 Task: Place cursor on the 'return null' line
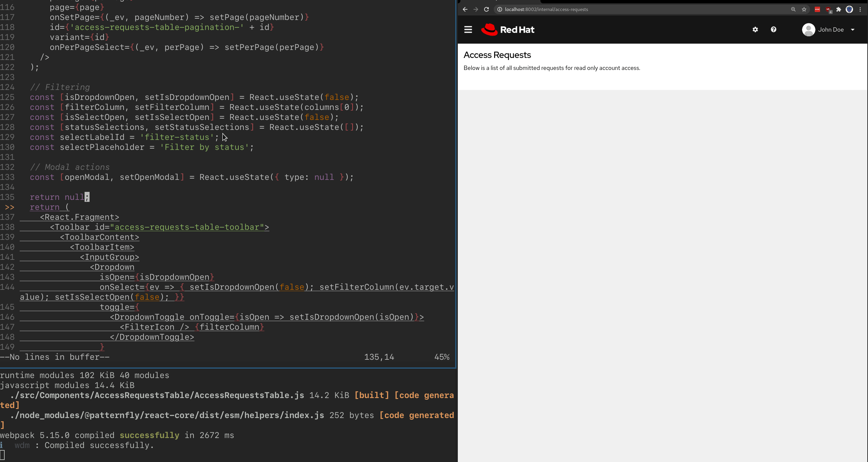(x=57, y=197)
